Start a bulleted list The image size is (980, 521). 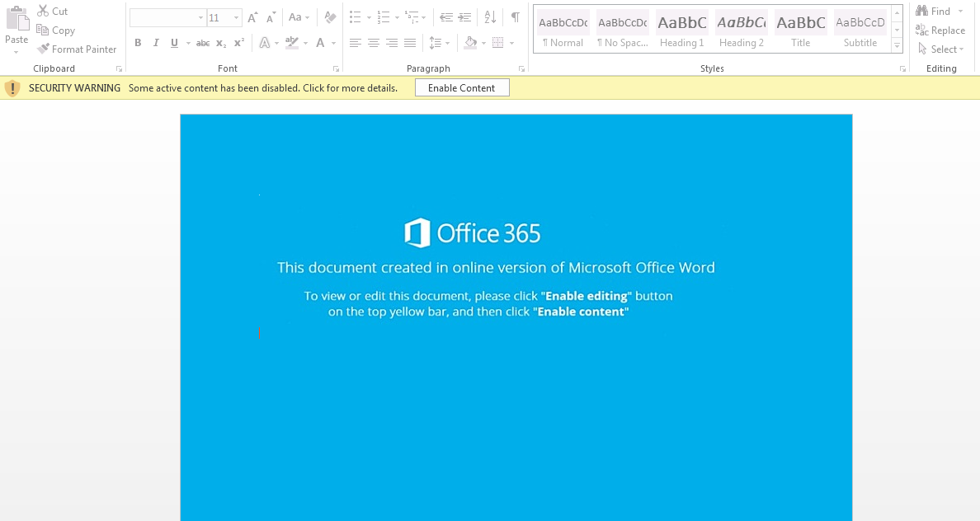point(355,17)
